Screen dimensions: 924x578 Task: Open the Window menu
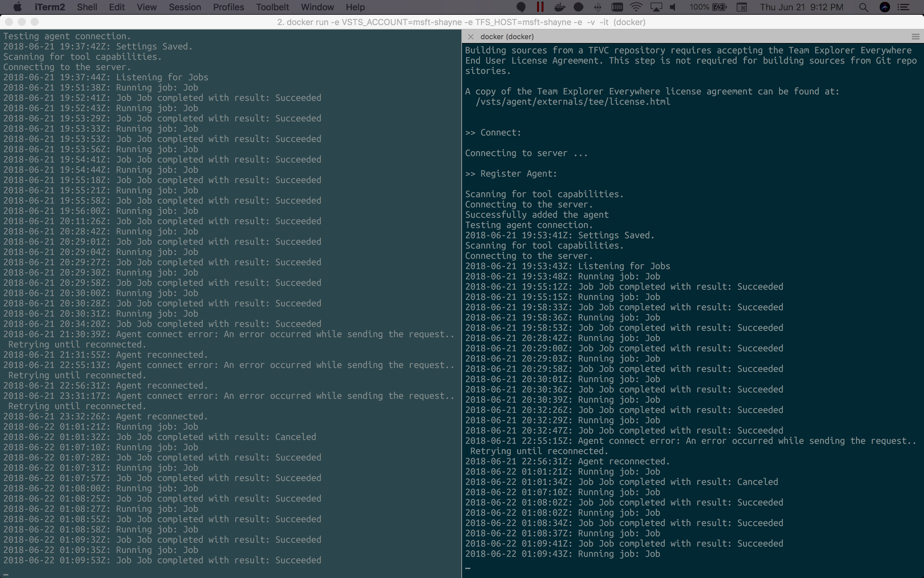pyautogui.click(x=317, y=7)
